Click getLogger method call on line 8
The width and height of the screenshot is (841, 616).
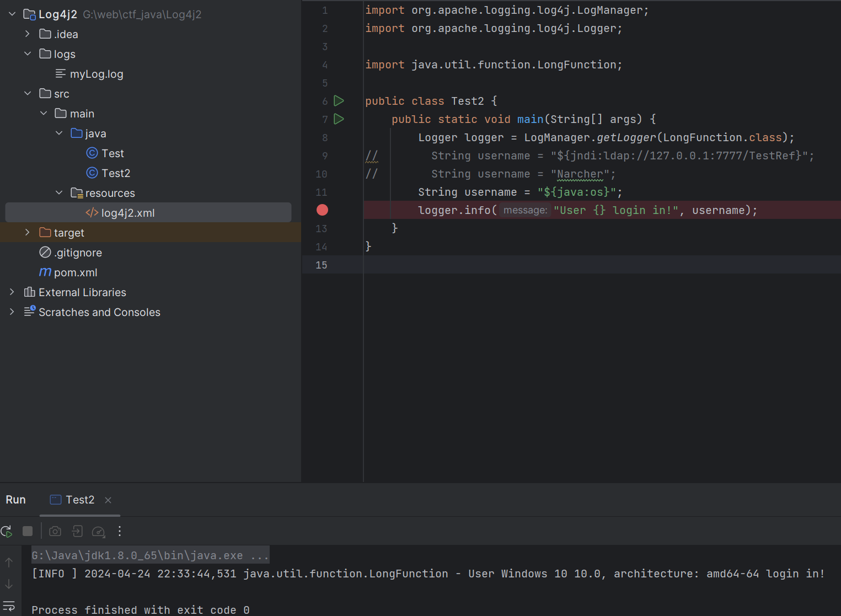(x=626, y=137)
